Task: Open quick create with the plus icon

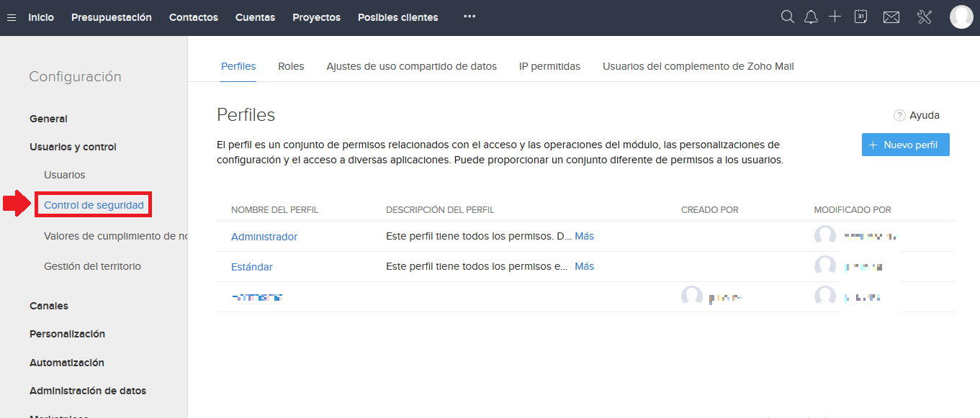Action: [835, 16]
